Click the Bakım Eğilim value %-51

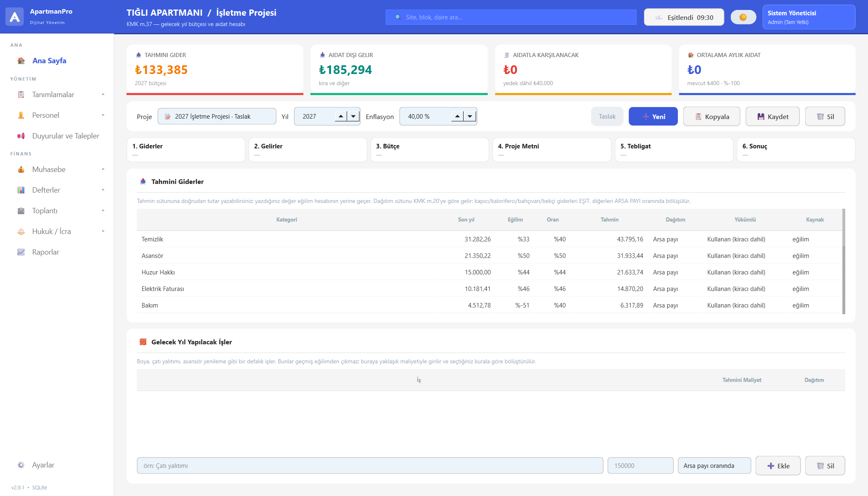(522, 305)
